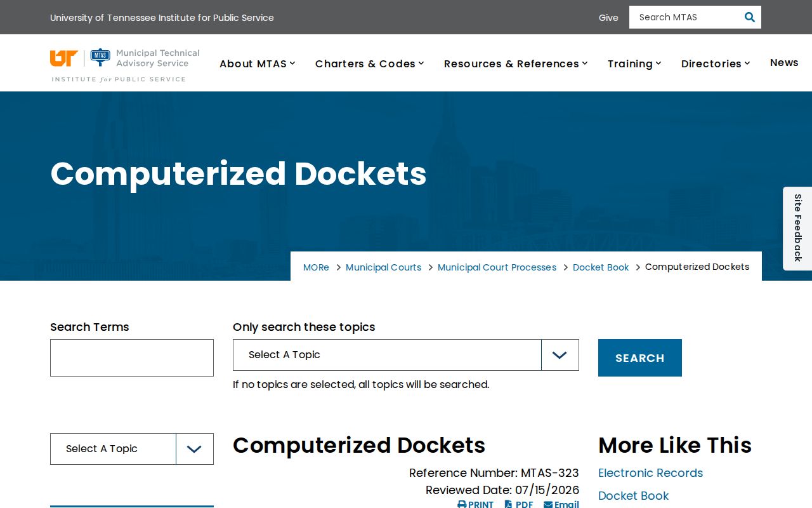Navigate to Municipal Courts breadcrumb
This screenshot has width=812, height=508.
pyautogui.click(x=383, y=267)
